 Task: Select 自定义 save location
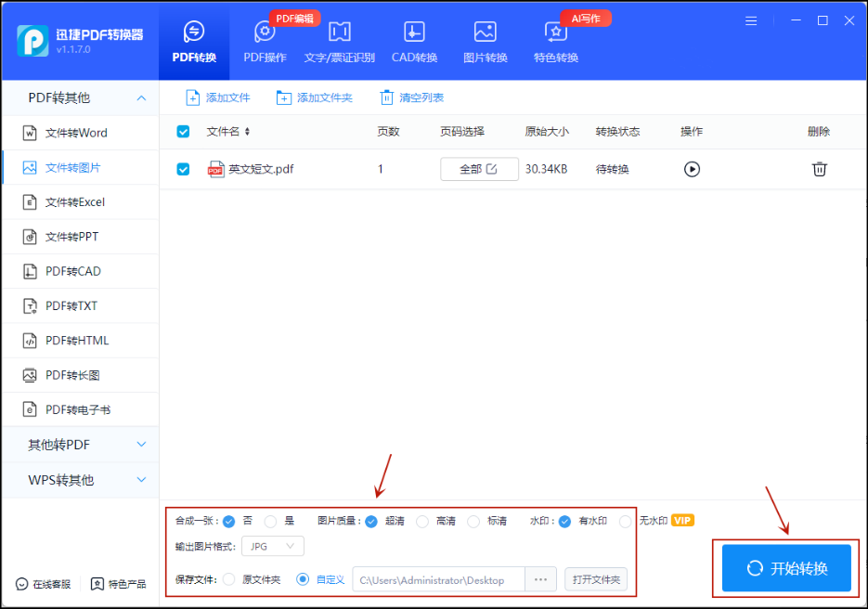pos(303,579)
